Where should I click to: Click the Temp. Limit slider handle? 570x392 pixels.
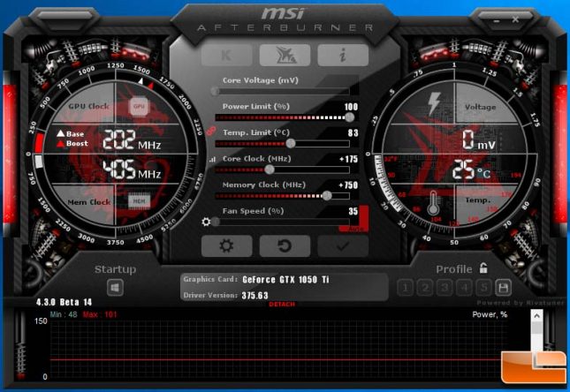coord(291,144)
